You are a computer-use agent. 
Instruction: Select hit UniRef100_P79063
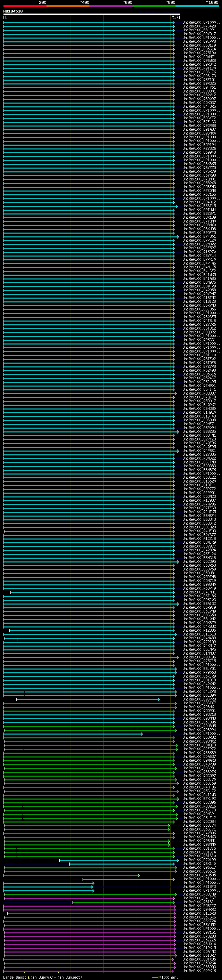click(x=199, y=672)
